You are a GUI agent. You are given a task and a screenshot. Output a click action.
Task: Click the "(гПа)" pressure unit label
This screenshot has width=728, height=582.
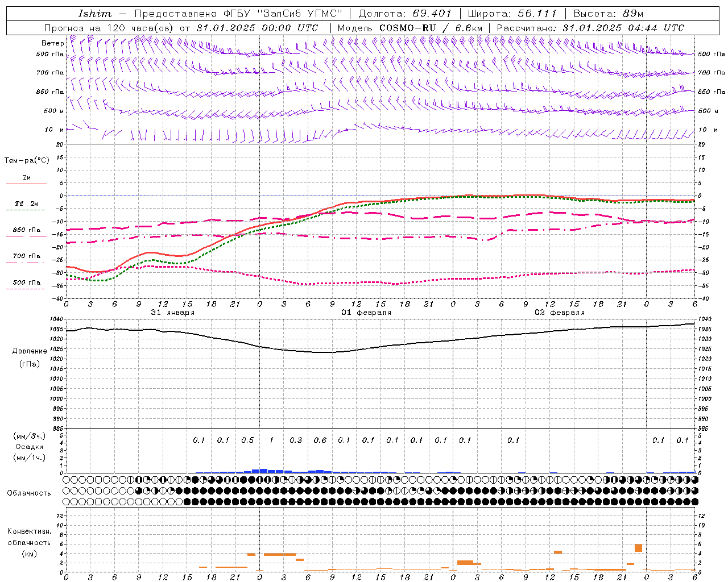(30, 364)
